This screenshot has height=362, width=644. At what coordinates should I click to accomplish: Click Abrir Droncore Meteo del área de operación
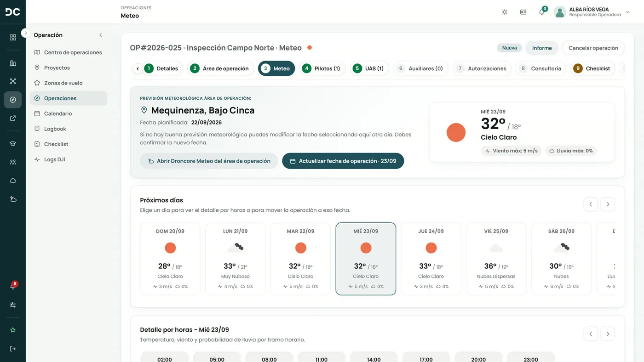tap(209, 161)
